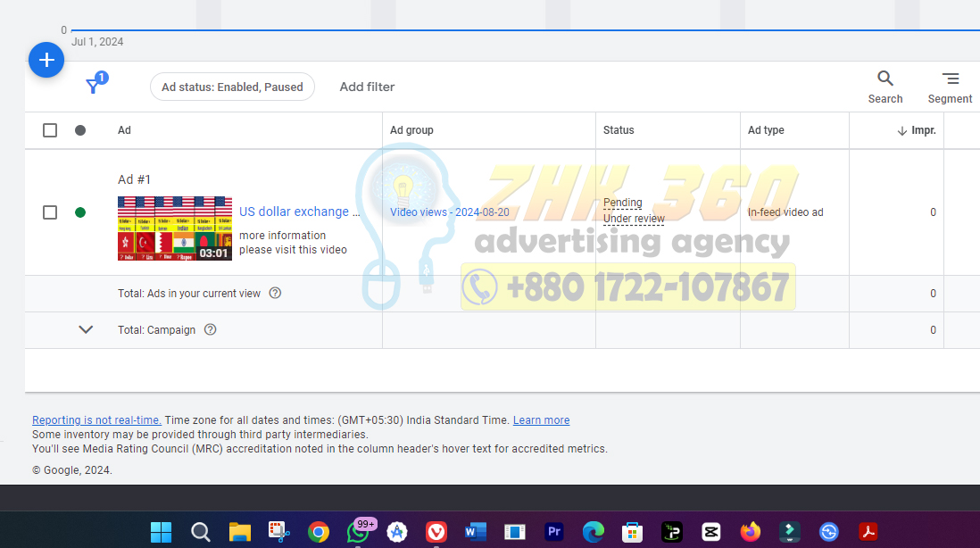Show help for Total: Ads in your current view
This screenshot has width=980, height=548.
(x=275, y=293)
